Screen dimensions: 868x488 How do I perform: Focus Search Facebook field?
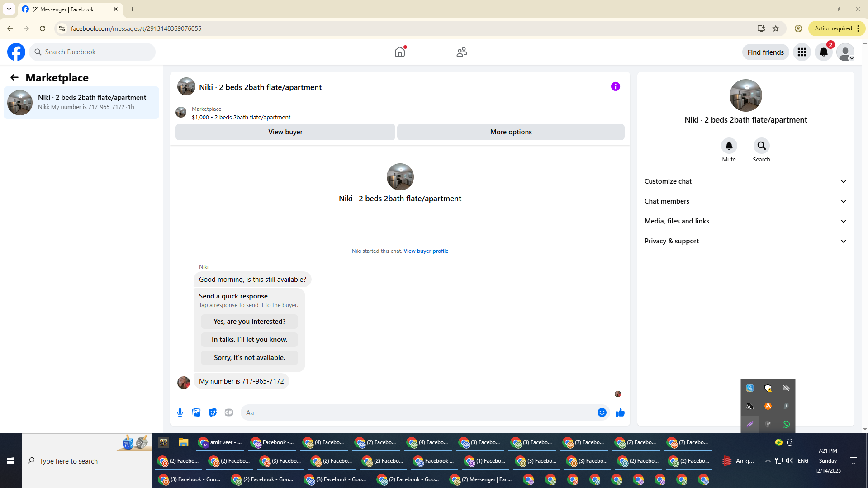93,52
